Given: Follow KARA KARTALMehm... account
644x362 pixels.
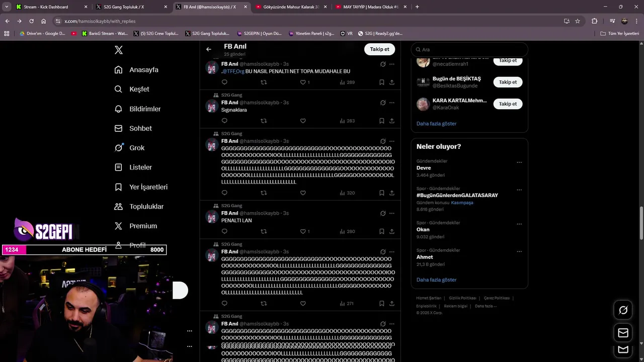Looking at the screenshot, I should point(508,104).
